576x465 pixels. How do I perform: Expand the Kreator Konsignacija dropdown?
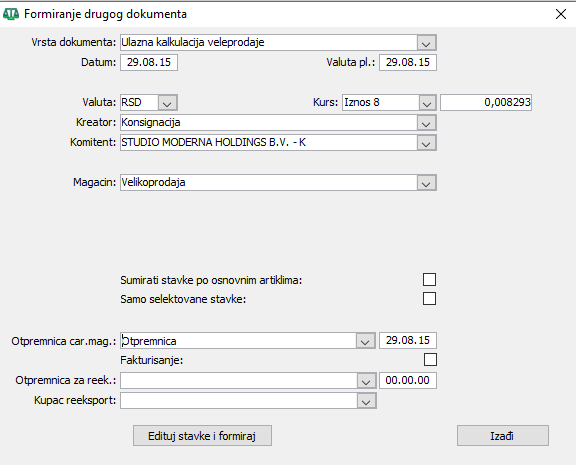pyautogui.click(x=426, y=123)
